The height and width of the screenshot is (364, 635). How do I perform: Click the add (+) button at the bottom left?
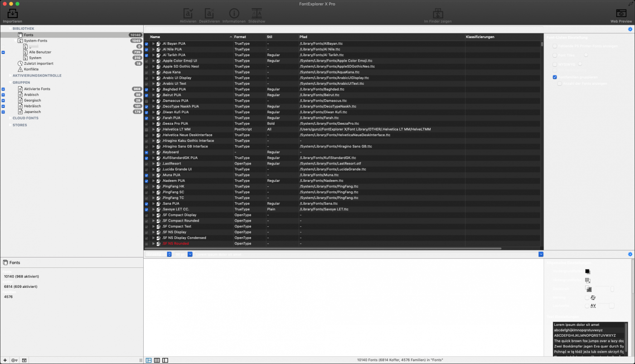pyautogui.click(x=5, y=360)
